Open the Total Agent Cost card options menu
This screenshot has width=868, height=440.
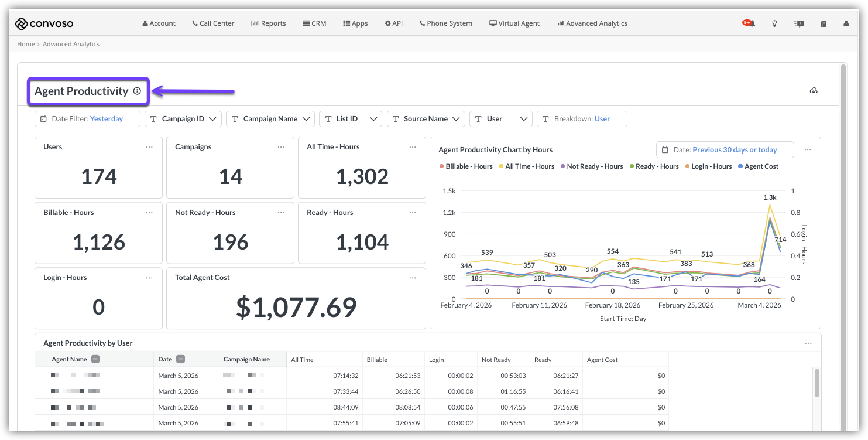413,278
